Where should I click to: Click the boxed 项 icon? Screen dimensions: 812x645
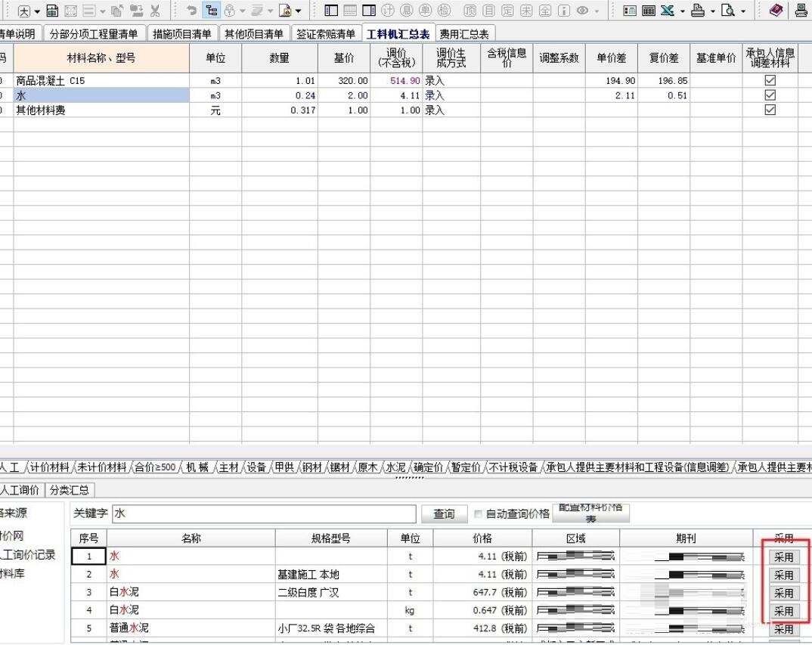point(470,11)
